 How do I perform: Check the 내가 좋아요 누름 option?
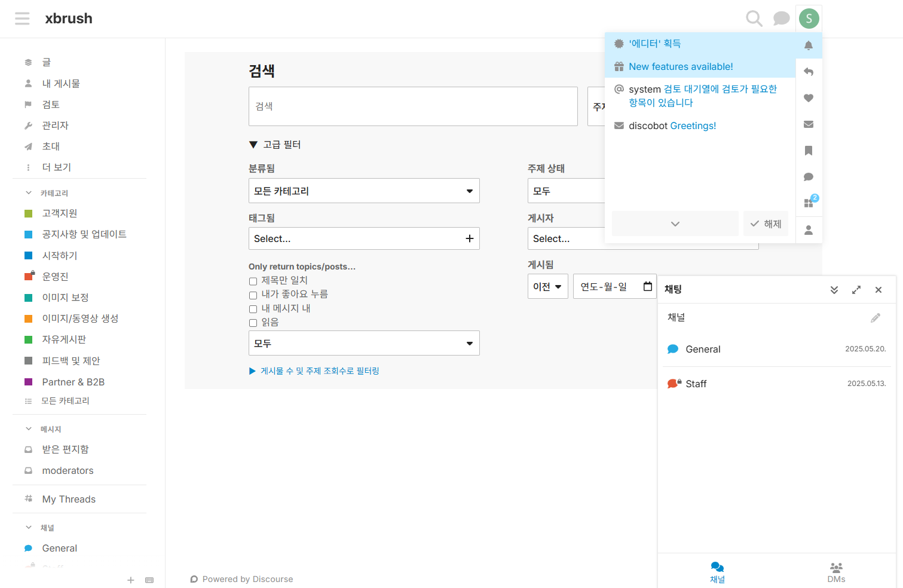[253, 295]
